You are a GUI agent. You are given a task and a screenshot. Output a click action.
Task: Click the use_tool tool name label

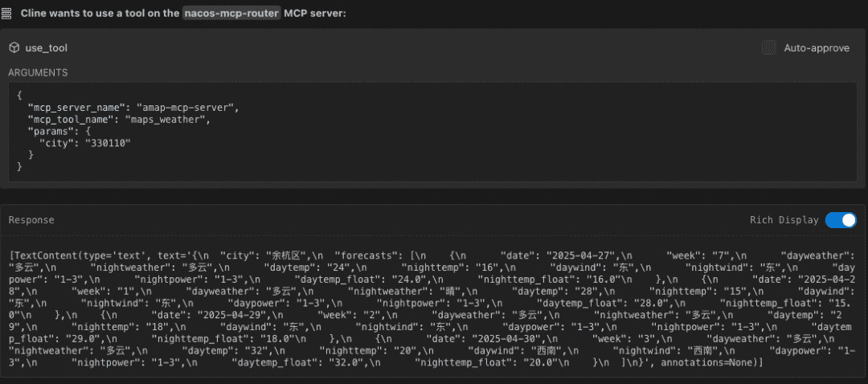pos(47,48)
